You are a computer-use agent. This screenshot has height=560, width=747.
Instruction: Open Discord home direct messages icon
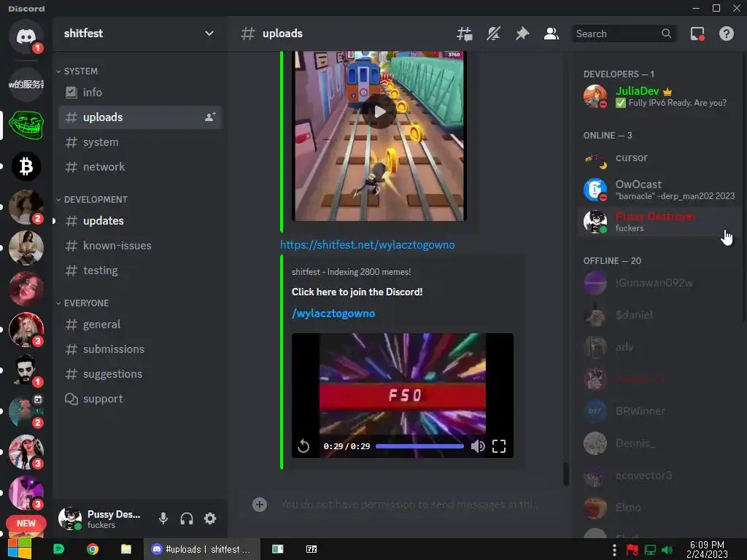pos(26,36)
